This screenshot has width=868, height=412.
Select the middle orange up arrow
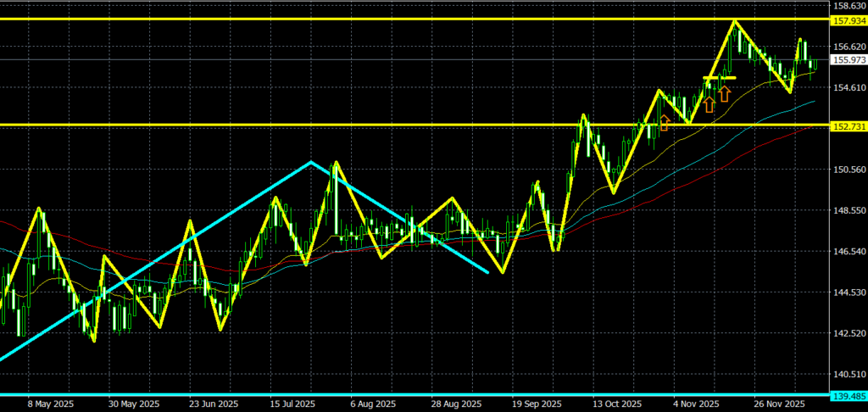click(709, 104)
